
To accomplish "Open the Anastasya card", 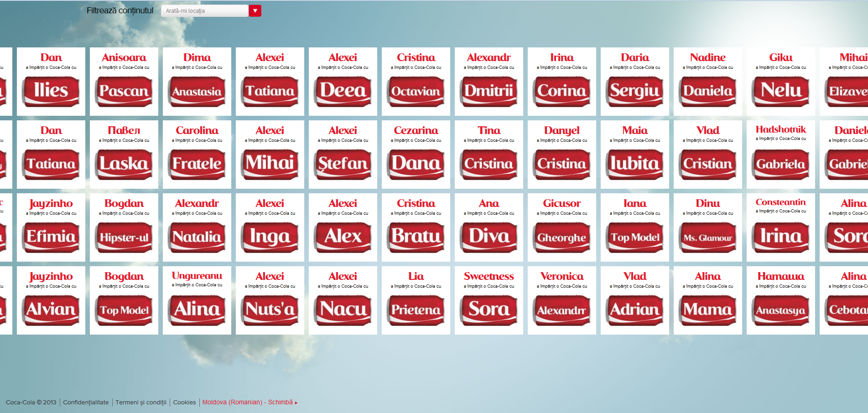I will (781, 300).
